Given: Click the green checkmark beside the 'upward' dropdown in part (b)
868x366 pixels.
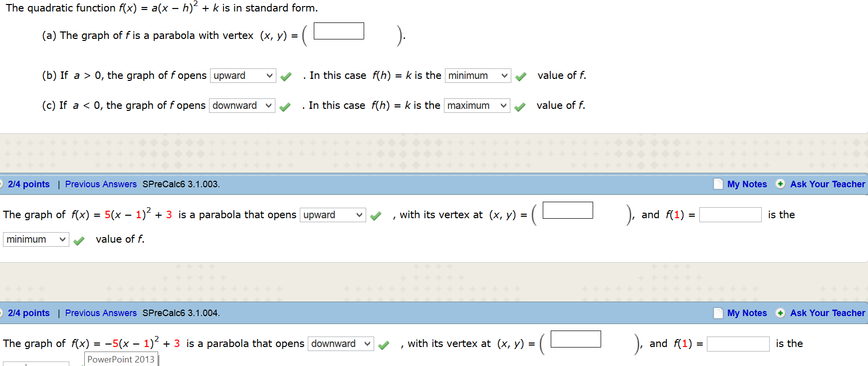Looking at the screenshot, I should 286,76.
